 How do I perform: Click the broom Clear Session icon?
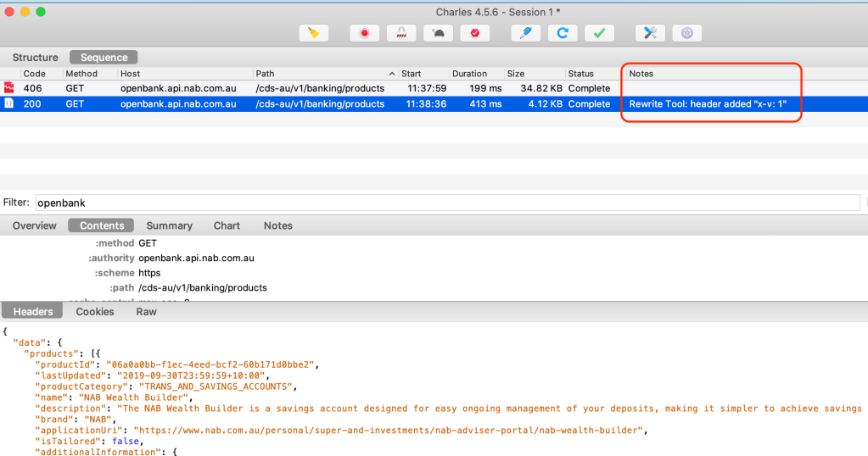(x=313, y=33)
